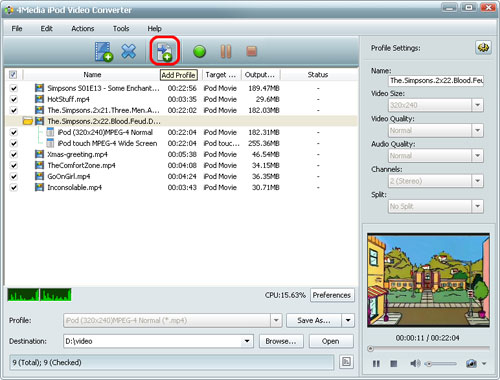500x380 pixels.
Task: Click the preview seek slider handle
Action: point(370,349)
